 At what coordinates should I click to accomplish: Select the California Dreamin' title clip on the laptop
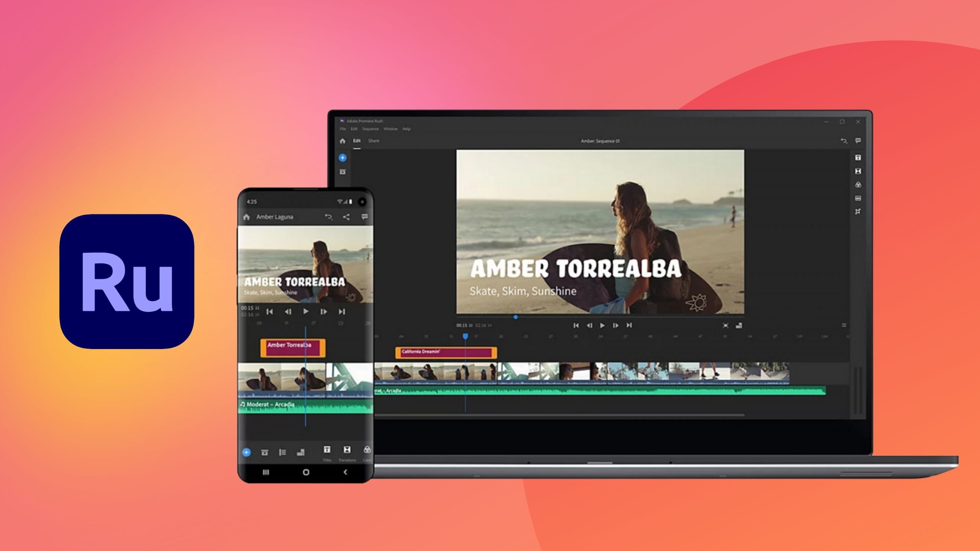tap(446, 352)
